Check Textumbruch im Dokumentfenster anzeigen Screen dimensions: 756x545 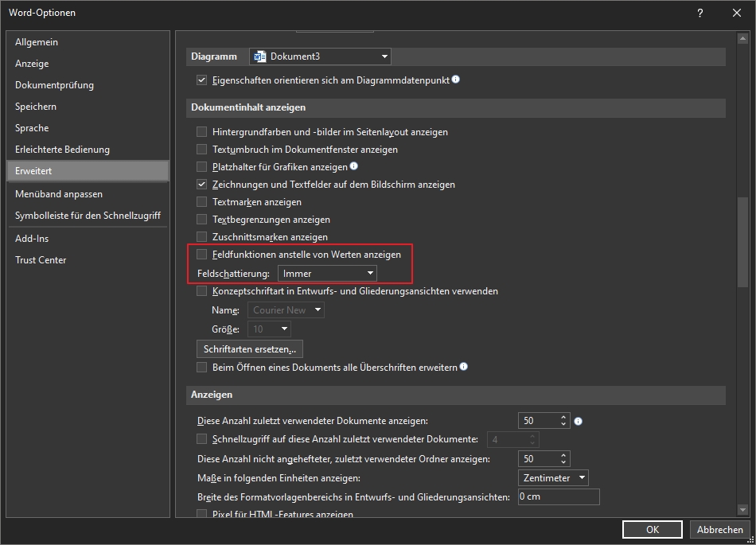[201, 150]
